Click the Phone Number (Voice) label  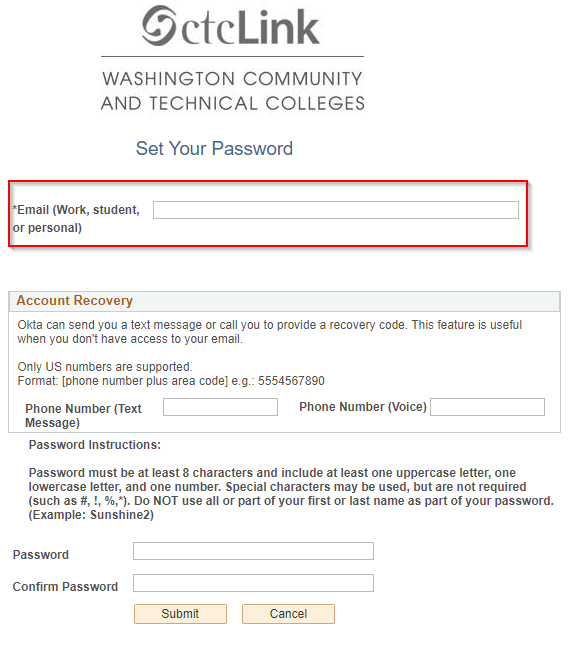pyautogui.click(x=363, y=407)
